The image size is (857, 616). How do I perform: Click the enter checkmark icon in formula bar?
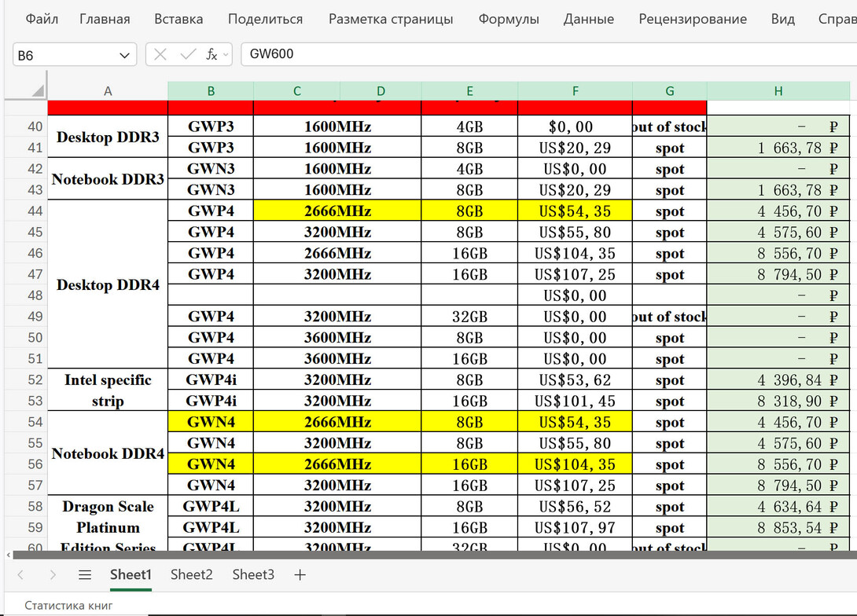[188, 54]
